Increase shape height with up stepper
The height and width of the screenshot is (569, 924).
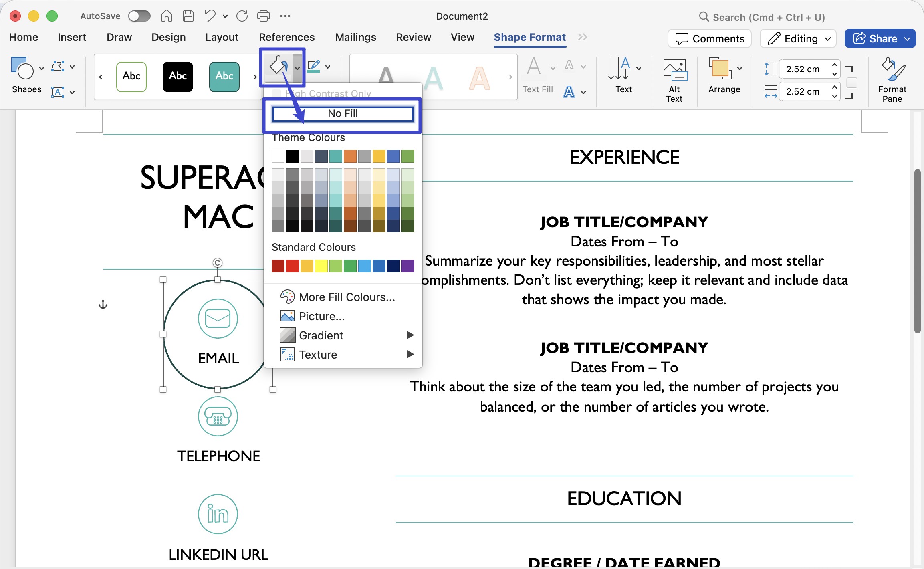coord(835,64)
